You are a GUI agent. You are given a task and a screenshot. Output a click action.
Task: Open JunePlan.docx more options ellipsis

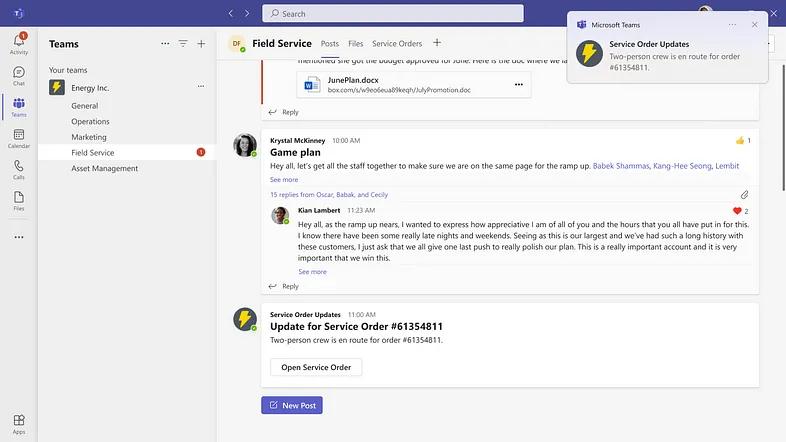[x=519, y=84]
